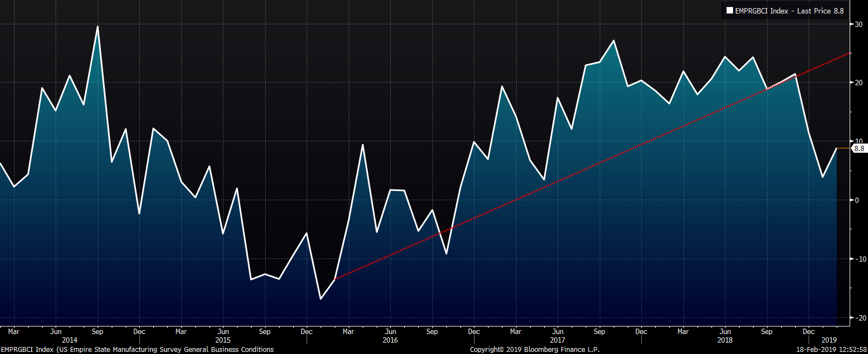This screenshot has width=868, height=354.
Task: Click the 2016 year label on time axis
Action: click(x=390, y=340)
